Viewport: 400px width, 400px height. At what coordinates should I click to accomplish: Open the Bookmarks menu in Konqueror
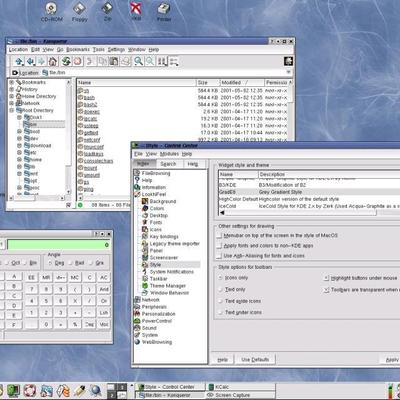click(x=78, y=49)
